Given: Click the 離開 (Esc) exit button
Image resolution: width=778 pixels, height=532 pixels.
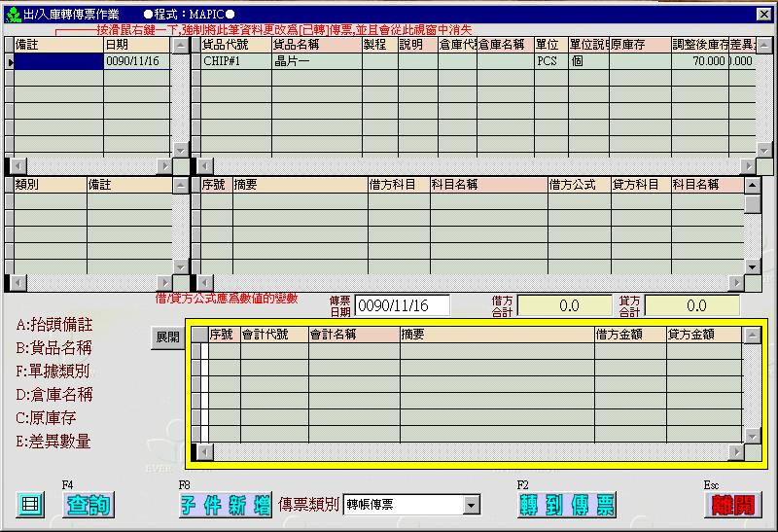Looking at the screenshot, I should pyautogui.click(x=733, y=505).
